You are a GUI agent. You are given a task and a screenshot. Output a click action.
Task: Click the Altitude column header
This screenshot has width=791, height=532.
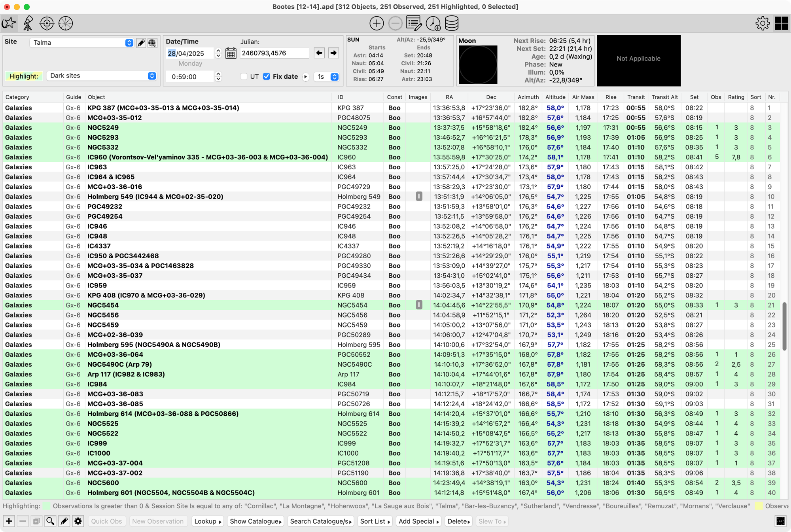[555, 97]
